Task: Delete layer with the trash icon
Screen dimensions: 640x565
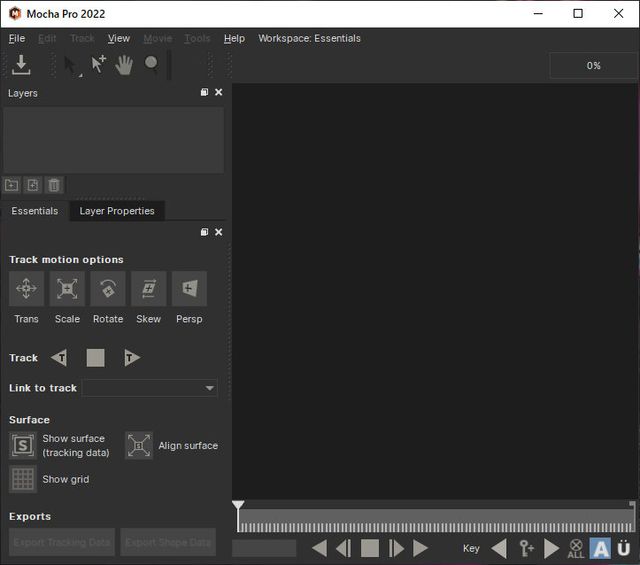Action: (x=54, y=185)
